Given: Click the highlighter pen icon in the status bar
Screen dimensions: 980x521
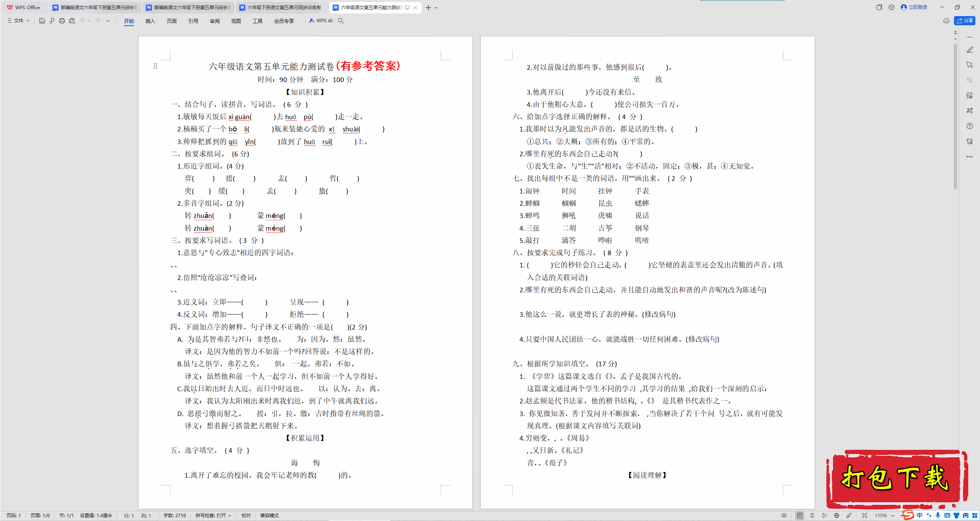Looking at the screenshot, I should (849, 516).
